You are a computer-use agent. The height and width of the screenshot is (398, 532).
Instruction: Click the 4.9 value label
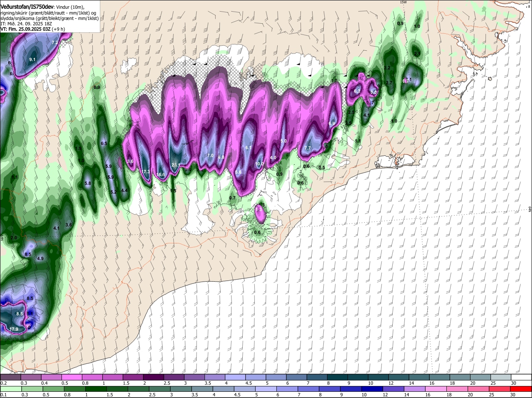point(40,259)
